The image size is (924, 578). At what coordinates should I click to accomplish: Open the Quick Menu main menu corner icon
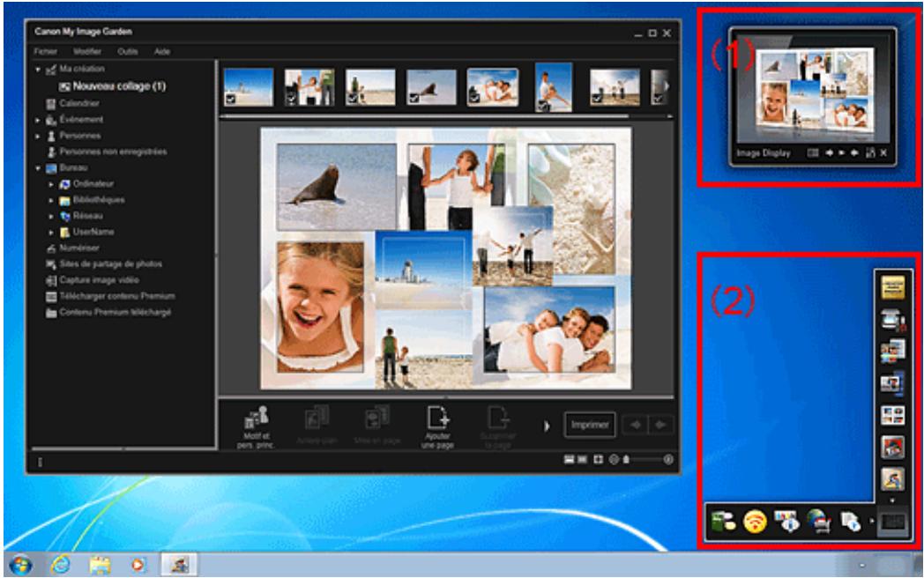[892, 522]
